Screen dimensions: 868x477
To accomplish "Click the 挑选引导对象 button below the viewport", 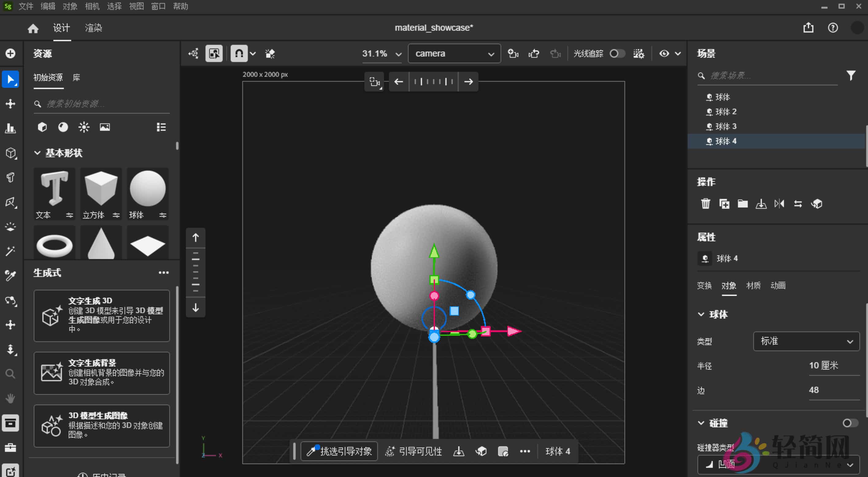I will click(339, 452).
